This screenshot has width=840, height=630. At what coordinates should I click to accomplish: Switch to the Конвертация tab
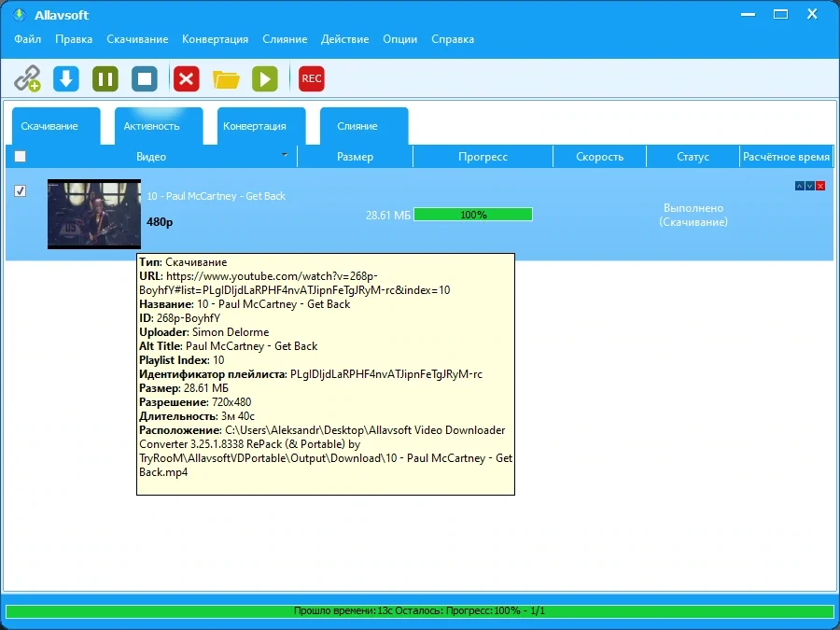(261, 126)
